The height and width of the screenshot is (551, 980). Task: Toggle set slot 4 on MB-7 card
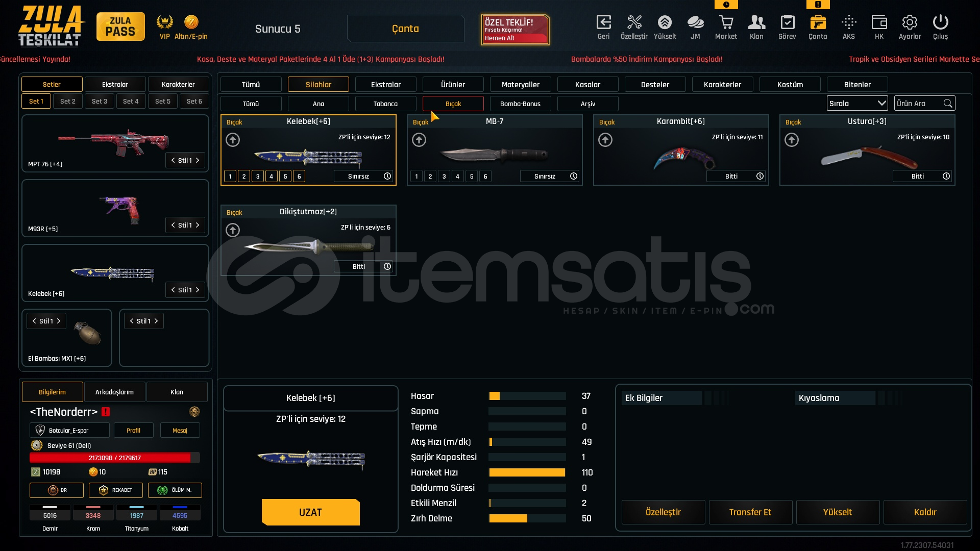[x=458, y=177]
